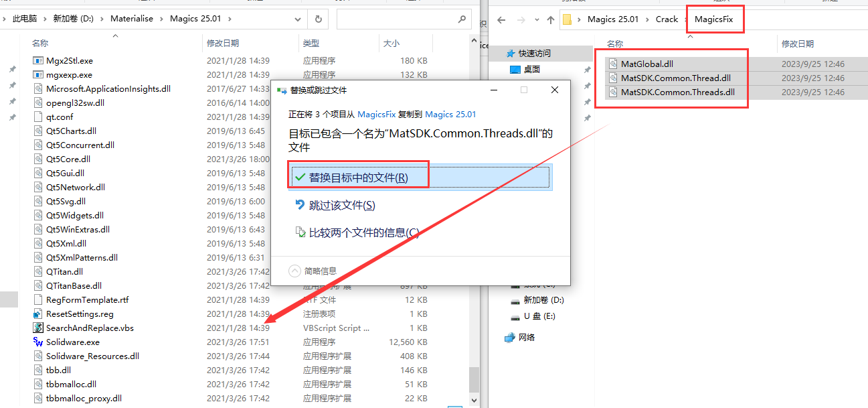
Task: Select the opengl32sw.dll file icon
Action: click(38, 103)
